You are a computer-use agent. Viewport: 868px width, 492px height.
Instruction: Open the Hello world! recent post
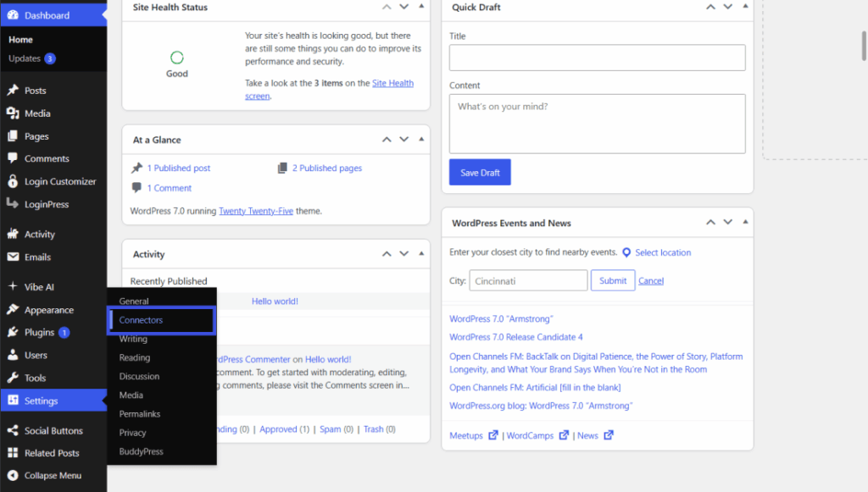(275, 301)
